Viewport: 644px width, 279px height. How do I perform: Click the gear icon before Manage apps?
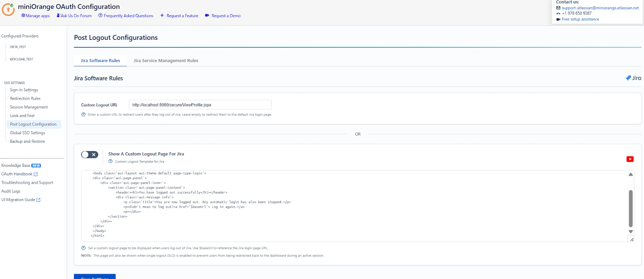[x=23, y=16]
